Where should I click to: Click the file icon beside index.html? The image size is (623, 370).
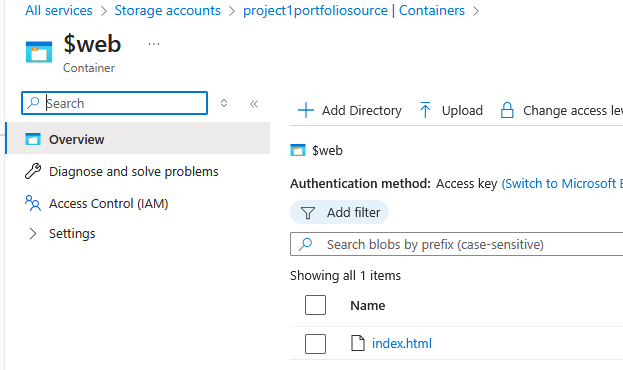[358, 343]
